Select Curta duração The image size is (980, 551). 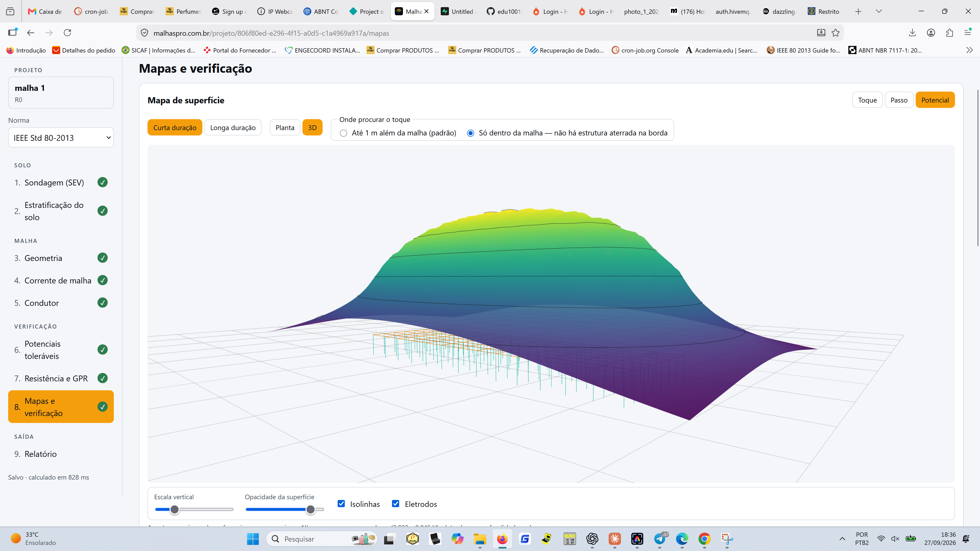(175, 127)
